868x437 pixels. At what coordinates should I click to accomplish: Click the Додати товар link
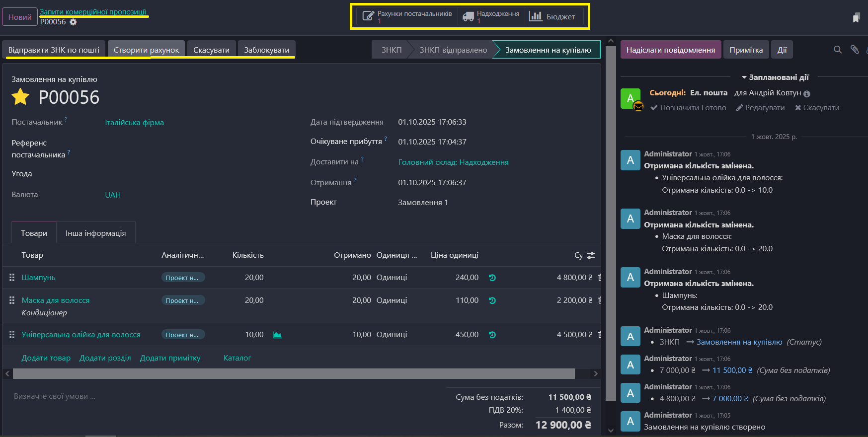tap(46, 358)
